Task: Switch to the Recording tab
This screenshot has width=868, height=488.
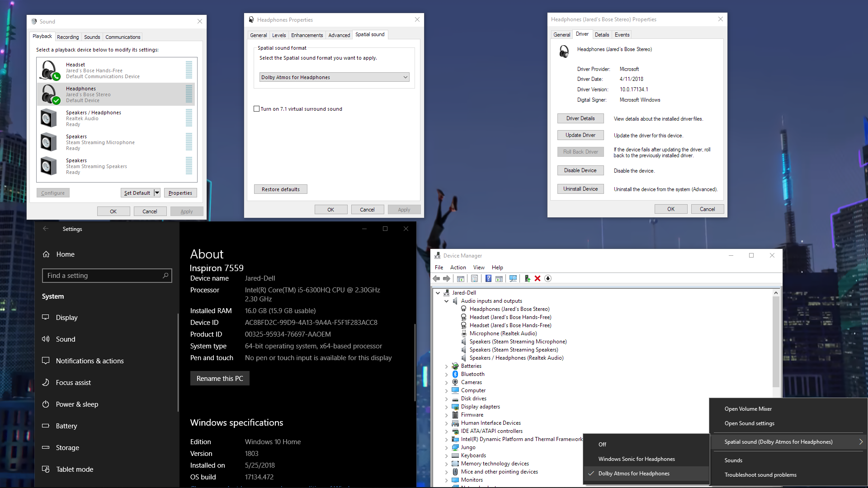Action: tap(68, 37)
